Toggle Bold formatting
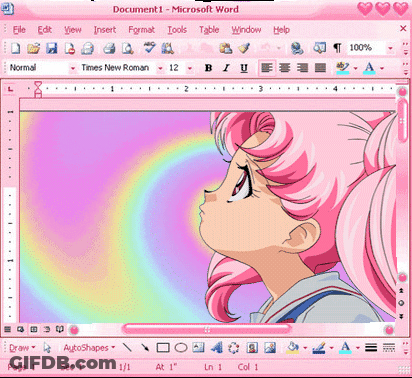 tap(209, 68)
